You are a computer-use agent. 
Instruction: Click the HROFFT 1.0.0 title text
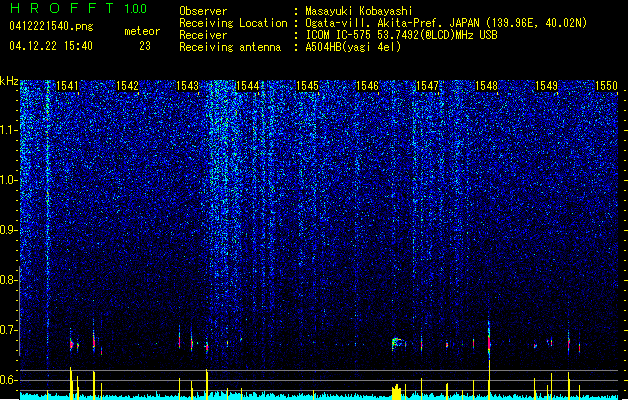(x=79, y=8)
